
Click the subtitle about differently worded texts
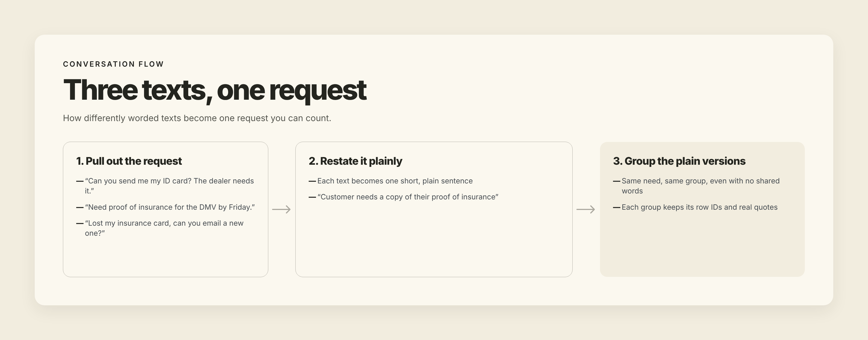click(x=197, y=118)
